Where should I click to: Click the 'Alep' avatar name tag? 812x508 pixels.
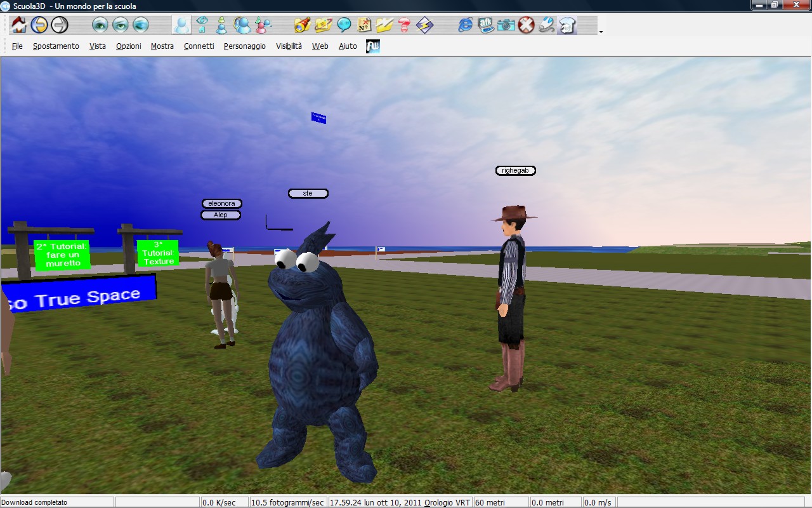pos(221,215)
